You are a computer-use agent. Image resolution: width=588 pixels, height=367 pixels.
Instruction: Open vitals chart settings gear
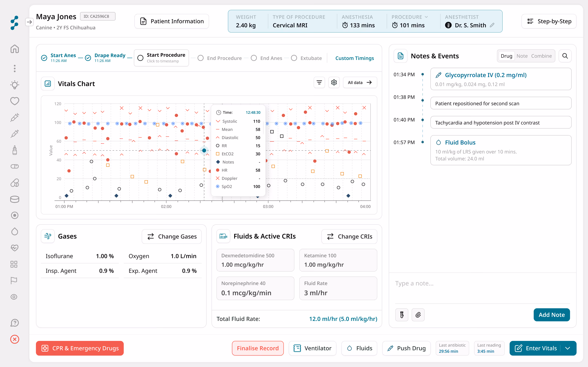tap(334, 83)
